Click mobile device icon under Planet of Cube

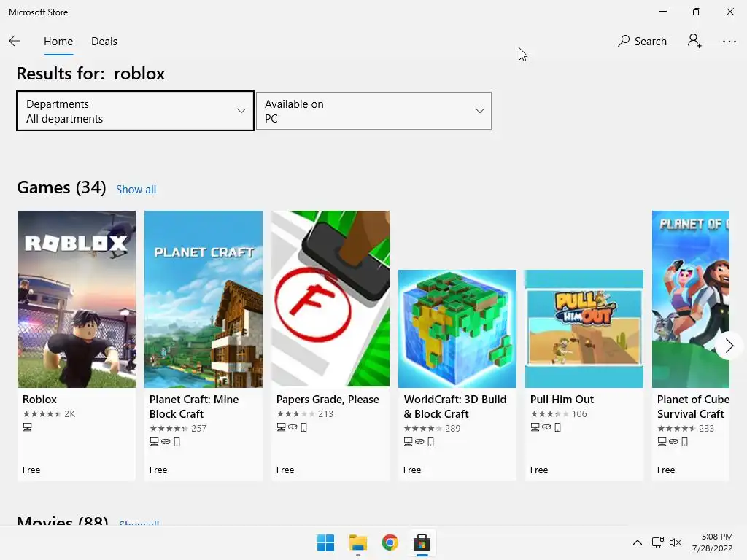tap(684, 442)
